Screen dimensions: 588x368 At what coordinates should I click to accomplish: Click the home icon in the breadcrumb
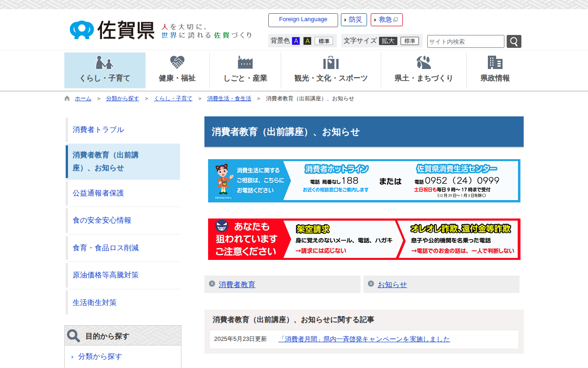(x=67, y=98)
